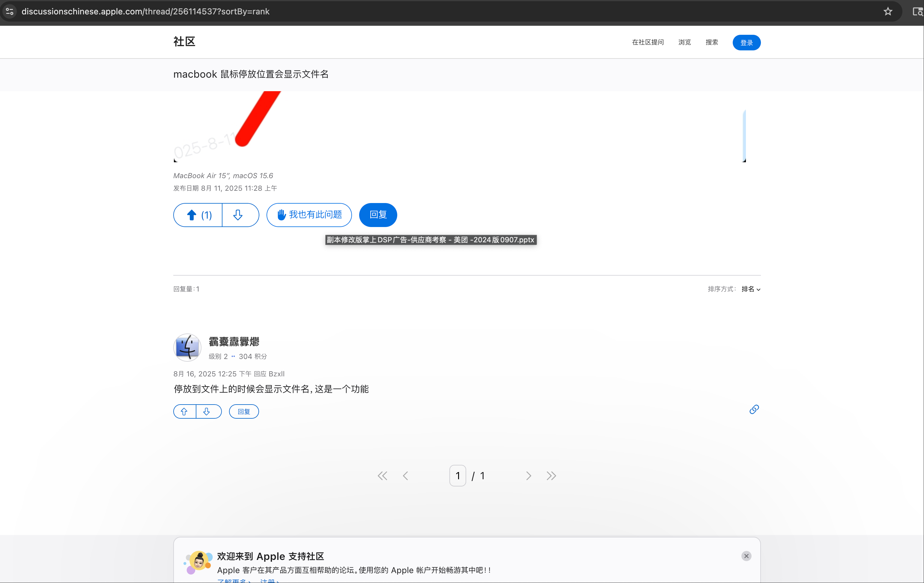924x583 pixels.
Task: Dismiss the 欢迎来到 Apple 支持社区 banner
Action: point(746,556)
